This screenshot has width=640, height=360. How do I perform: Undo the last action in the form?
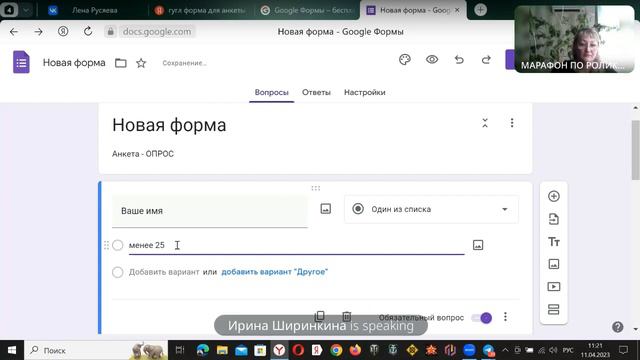click(459, 60)
